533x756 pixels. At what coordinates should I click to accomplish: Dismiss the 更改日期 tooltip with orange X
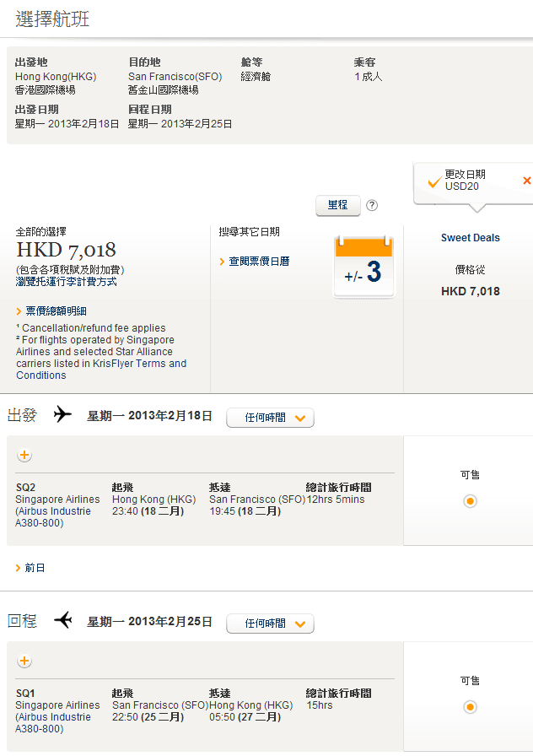pyautogui.click(x=527, y=181)
